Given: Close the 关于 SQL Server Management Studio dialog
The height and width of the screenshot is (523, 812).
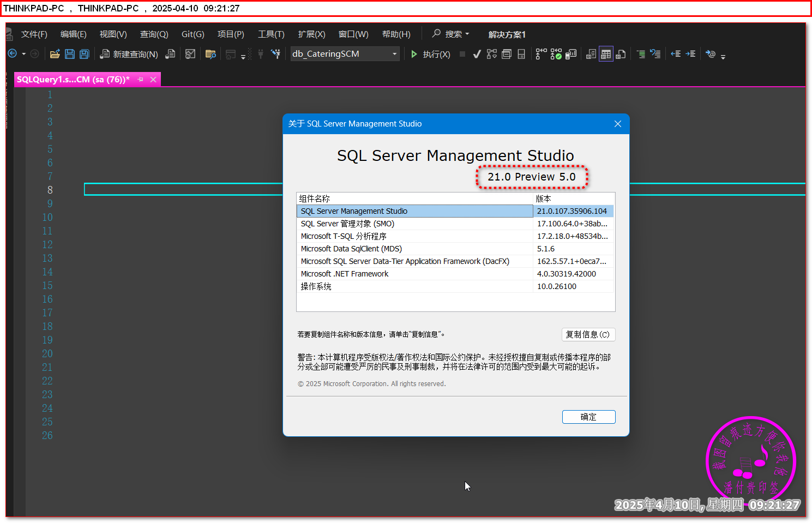Looking at the screenshot, I should click(x=618, y=124).
